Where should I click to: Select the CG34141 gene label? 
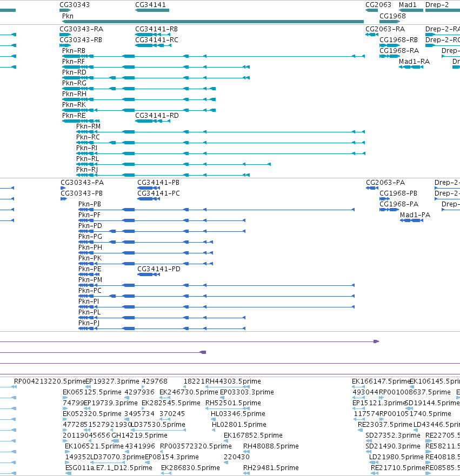[x=151, y=5]
